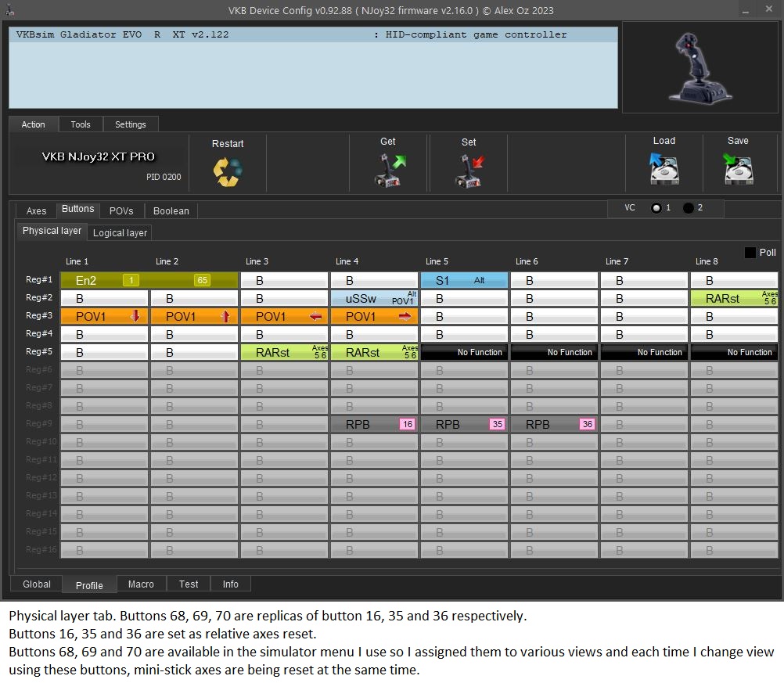Switch to the Axes tab
Image resolution: width=784 pixels, height=683 pixels.
click(x=36, y=211)
